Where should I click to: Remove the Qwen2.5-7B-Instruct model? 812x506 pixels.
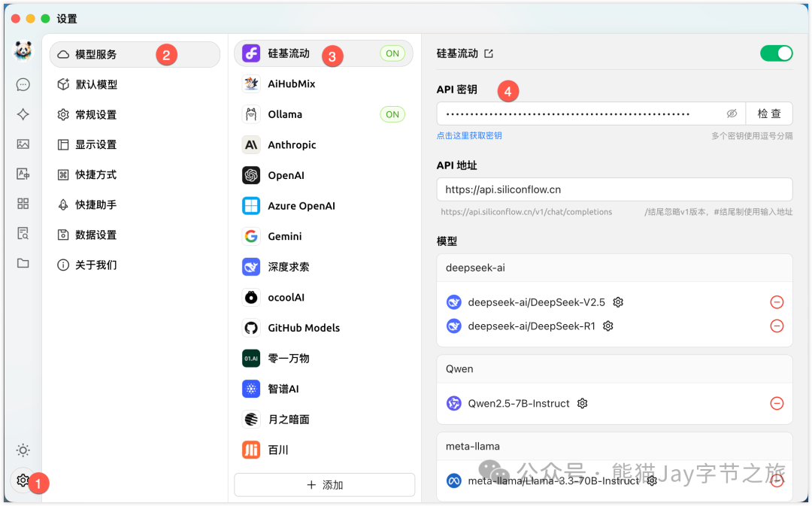(x=777, y=404)
